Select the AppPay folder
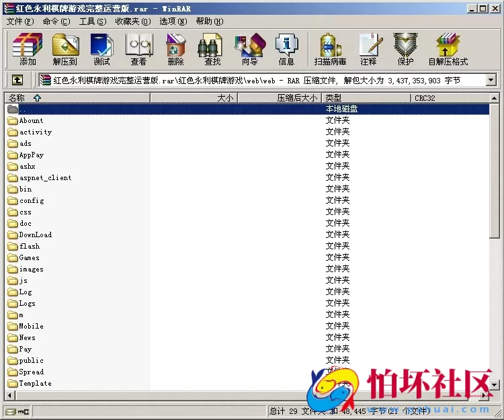This screenshot has width=504, height=420. 26,155
